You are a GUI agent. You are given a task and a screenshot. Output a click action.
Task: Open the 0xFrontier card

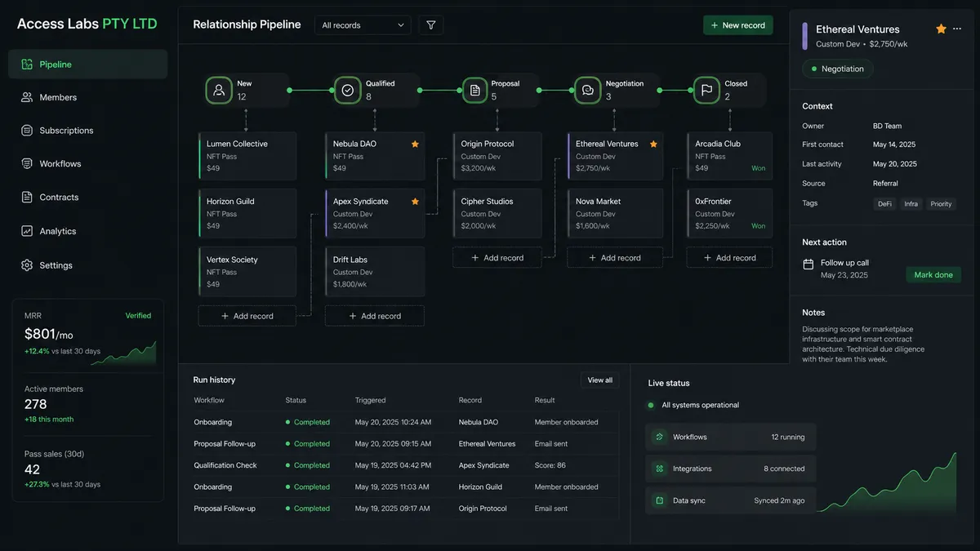pyautogui.click(x=729, y=214)
